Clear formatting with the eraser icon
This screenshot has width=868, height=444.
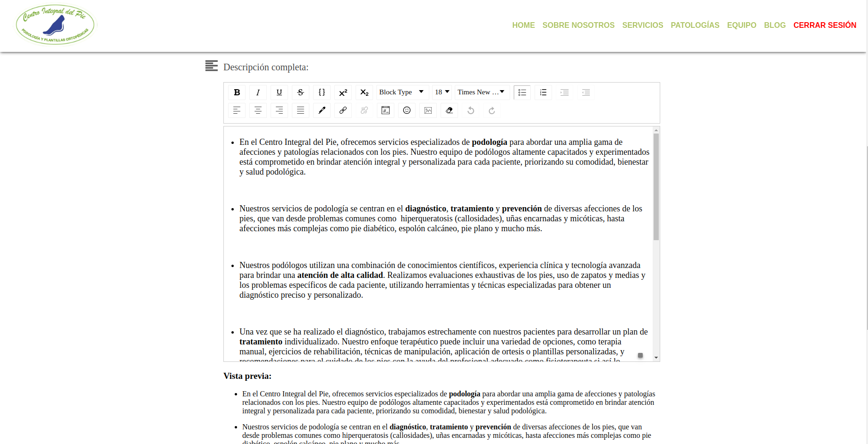tap(449, 110)
